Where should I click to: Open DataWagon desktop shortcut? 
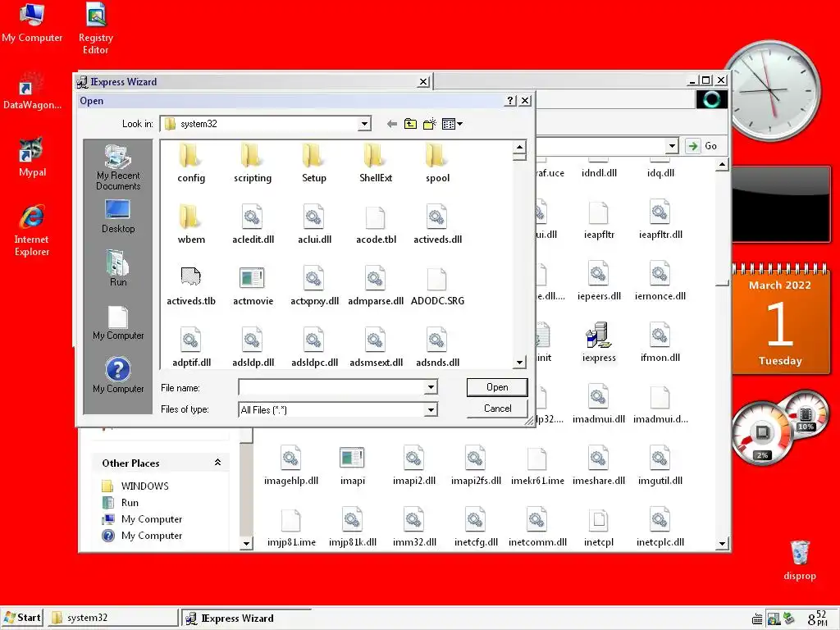coord(32,90)
